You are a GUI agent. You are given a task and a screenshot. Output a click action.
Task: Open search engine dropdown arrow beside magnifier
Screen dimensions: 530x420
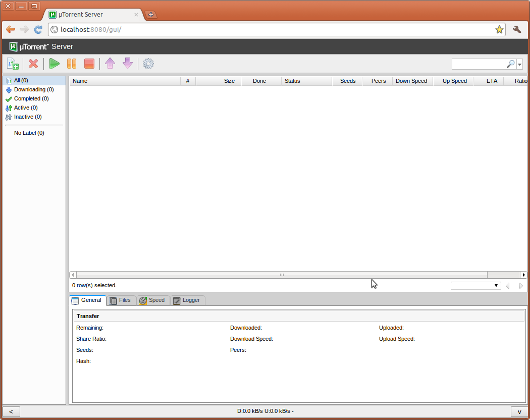[519, 64]
